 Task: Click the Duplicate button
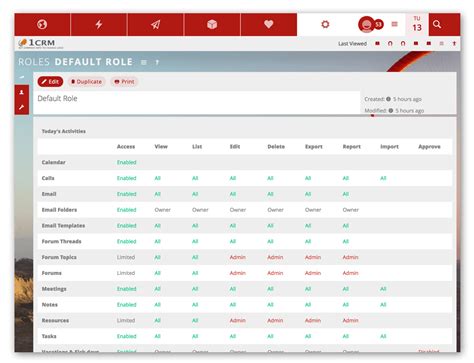tap(87, 82)
